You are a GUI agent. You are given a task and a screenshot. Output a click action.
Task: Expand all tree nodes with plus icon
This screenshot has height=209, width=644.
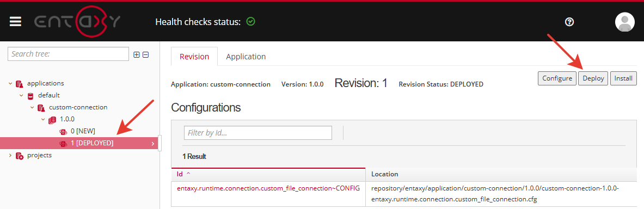pyautogui.click(x=137, y=54)
